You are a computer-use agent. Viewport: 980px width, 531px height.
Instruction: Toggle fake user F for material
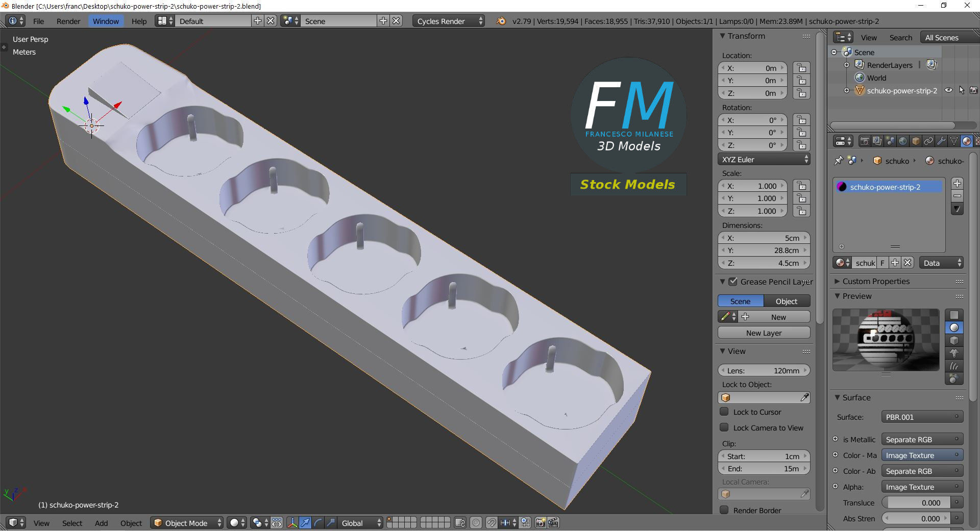click(x=882, y=263)
